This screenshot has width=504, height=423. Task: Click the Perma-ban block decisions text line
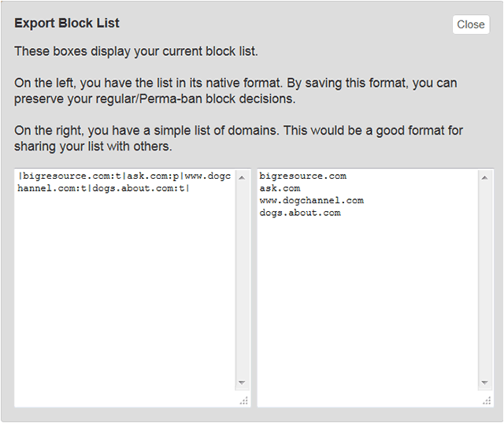point(154,99)
